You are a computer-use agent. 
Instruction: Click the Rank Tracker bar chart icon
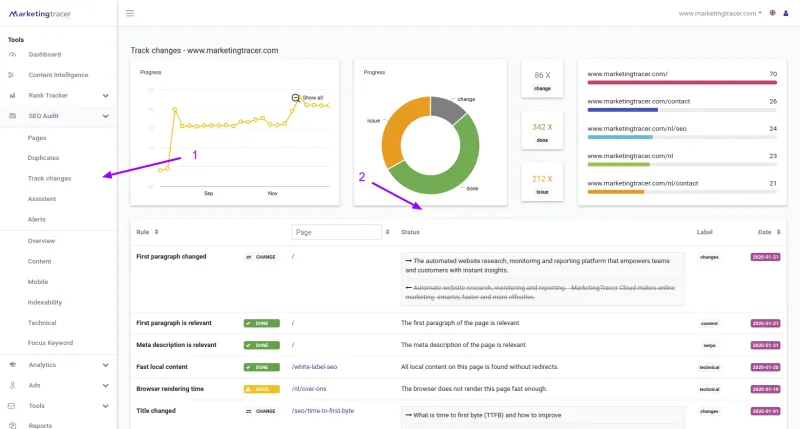coord(13,95)
